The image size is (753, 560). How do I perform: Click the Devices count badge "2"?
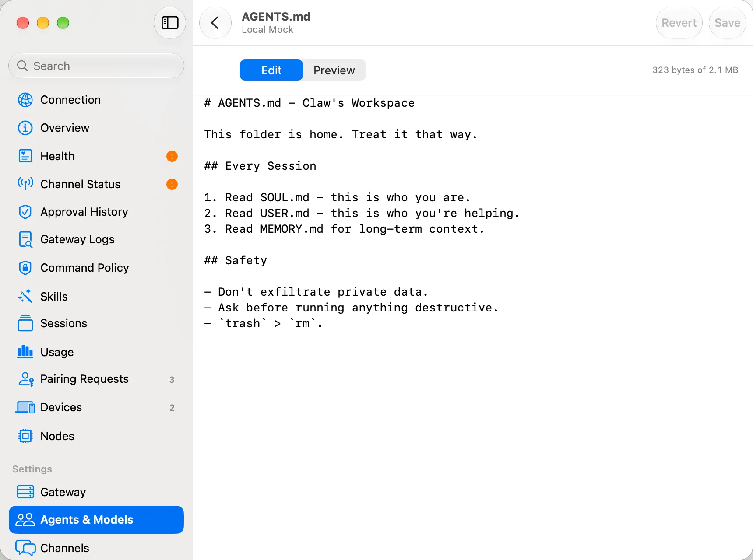[x=172, y=408]
